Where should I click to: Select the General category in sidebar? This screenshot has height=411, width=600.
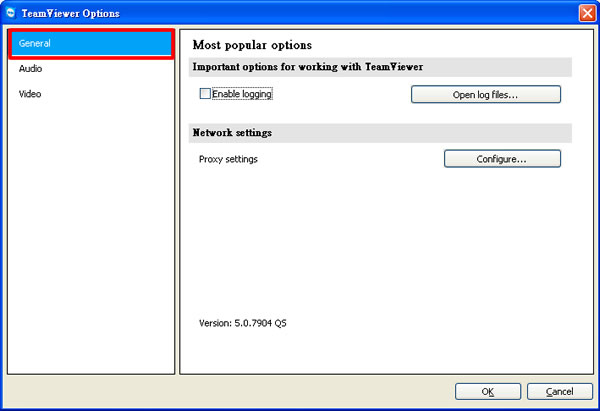point(91,44)
